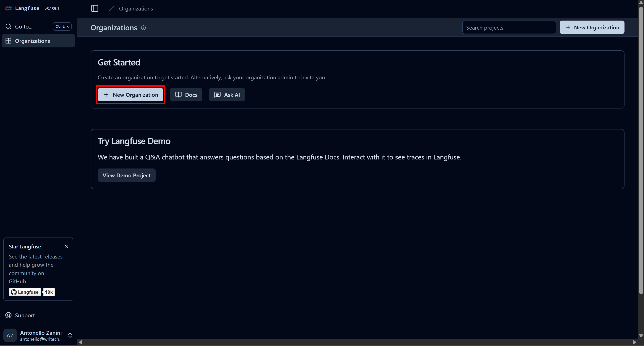644x346 pixels.
Task: Click the chat icon on Ask AI button
Action: (x=217, y=95)
